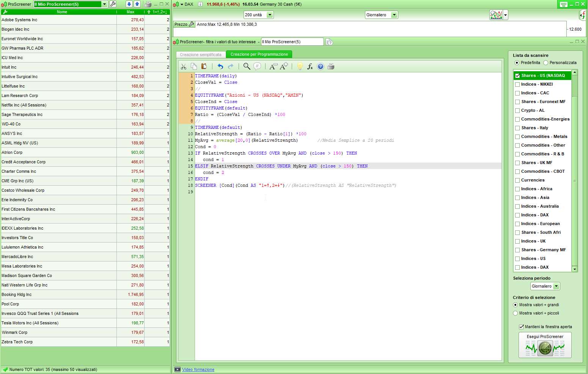Increase font size with A+ icon

pos(284,66)
